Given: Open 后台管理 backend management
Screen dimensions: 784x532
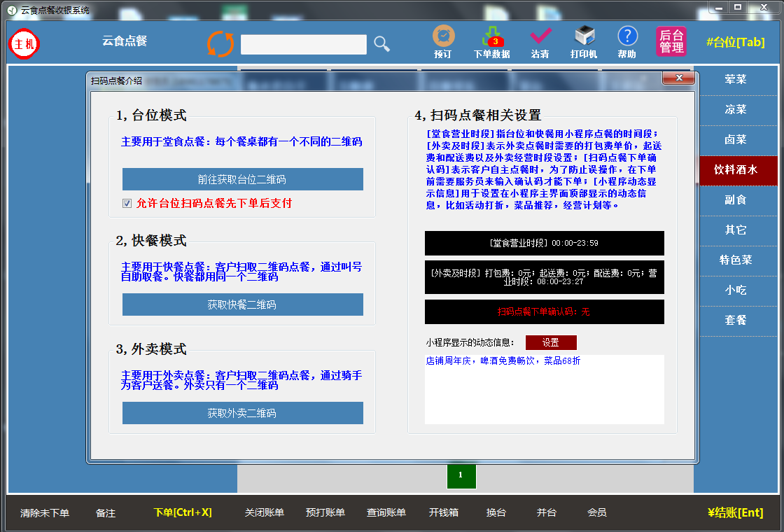Looking at the screenshot, I should point(671,42).
